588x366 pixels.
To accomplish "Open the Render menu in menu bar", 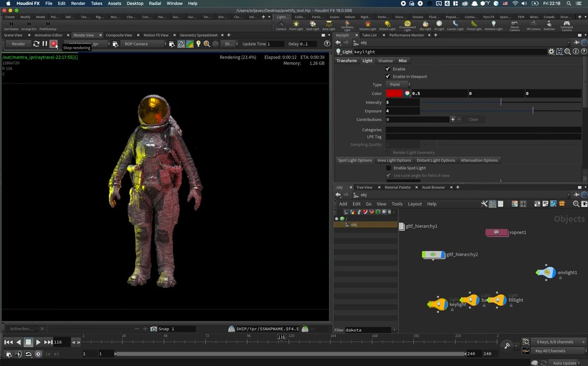I will point(78,4).
